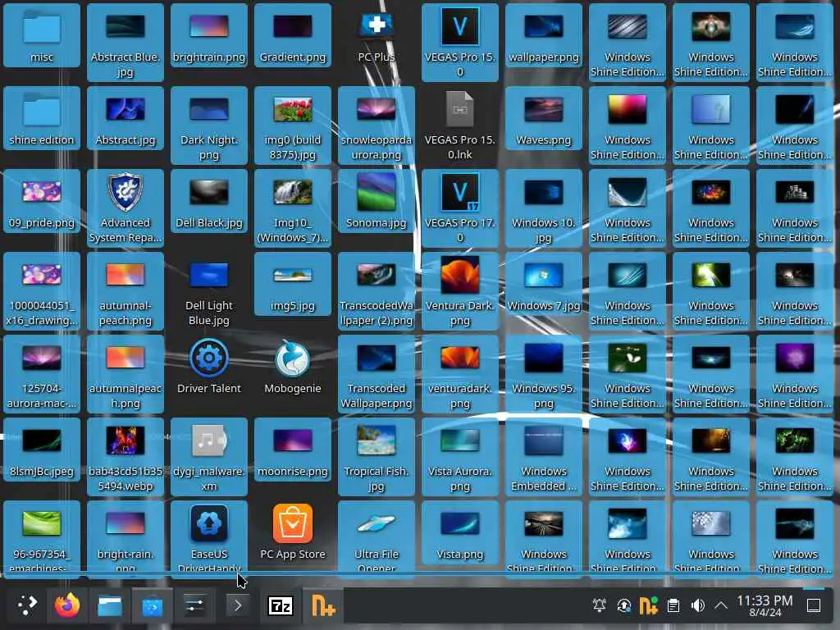Select Waves.png file
The width and height of the screenshot is (840, 630).
(x=544, y=118)
